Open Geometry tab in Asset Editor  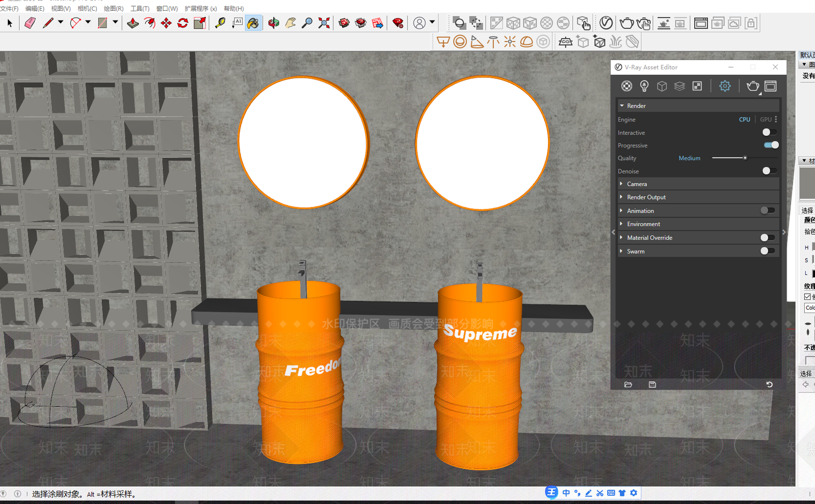tap(662, 86)
